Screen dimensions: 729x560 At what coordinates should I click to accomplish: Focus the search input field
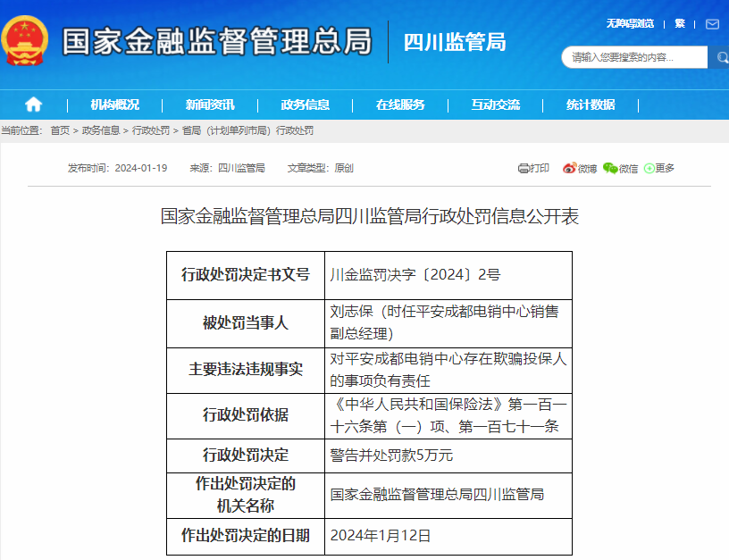(x=634, y=57)
